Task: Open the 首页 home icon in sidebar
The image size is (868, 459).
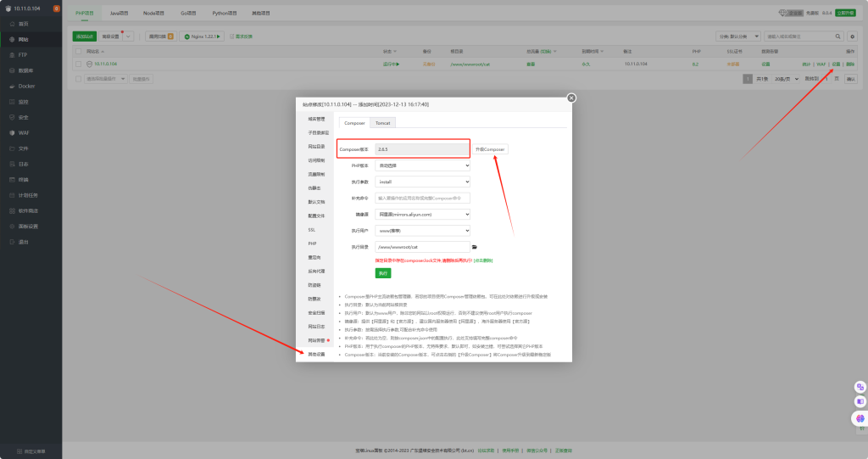Action: (x=12, y=24)
